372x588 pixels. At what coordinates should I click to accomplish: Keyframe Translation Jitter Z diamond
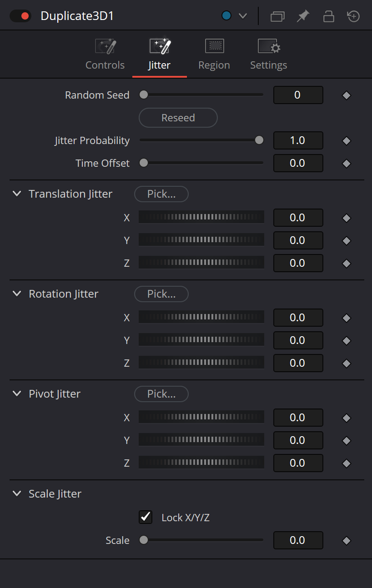coord(347,264)
